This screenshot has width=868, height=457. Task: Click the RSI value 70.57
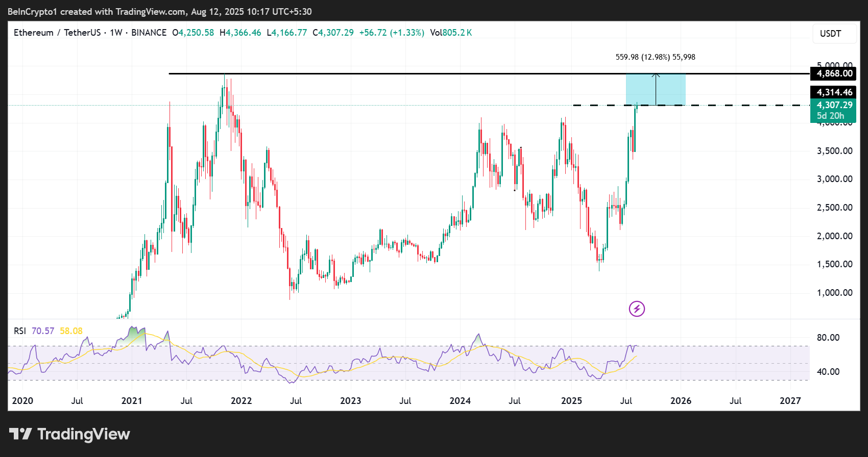click(x=43, y=331)
